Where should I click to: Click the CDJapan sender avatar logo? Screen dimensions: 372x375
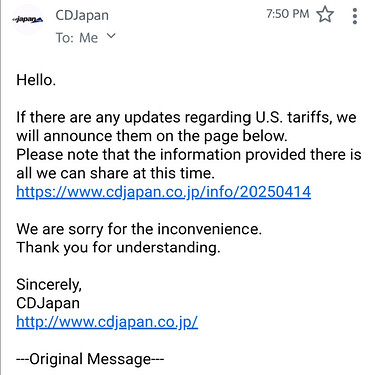(x=28, y=20)
